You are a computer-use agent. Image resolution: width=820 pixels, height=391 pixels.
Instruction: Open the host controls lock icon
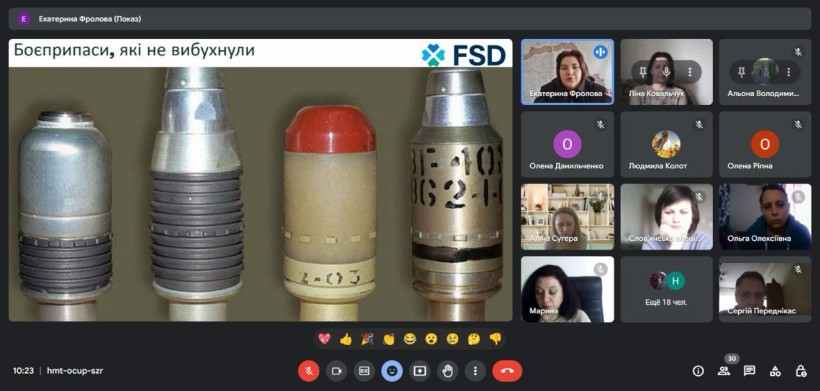tap(801, 371)
